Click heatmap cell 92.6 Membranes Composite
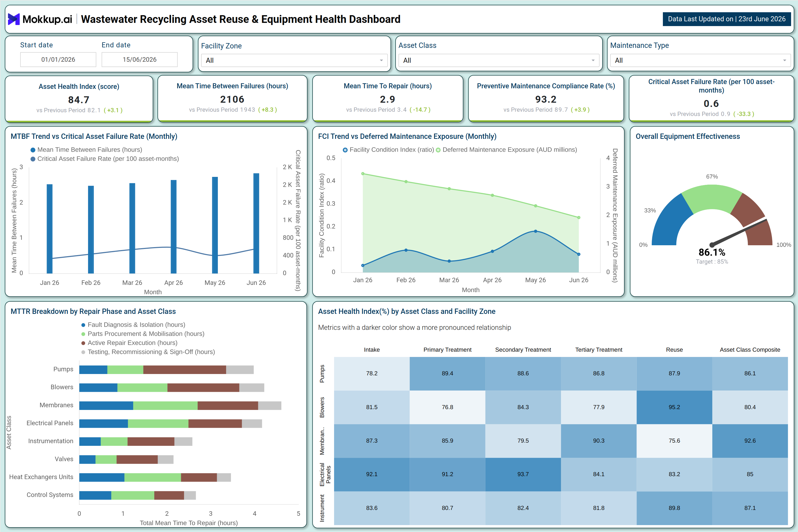Viewport: 798px width, 532px height. [x=750, y=441]
